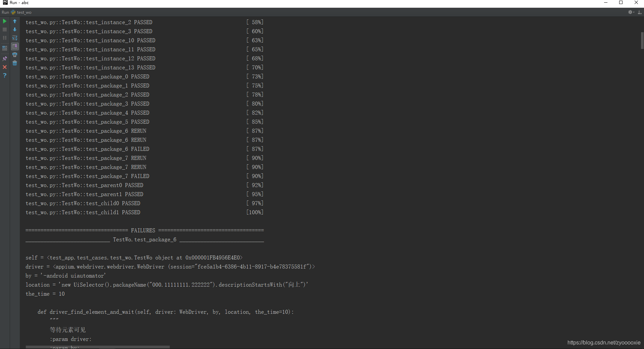
Task: Restore layout using the panel icon
Action: tap(5, 48)
